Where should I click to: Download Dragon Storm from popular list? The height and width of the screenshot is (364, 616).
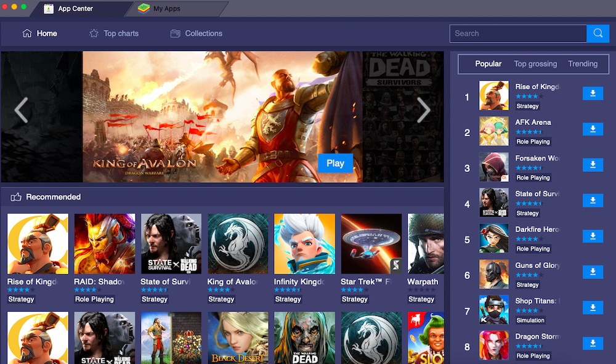(x=593, y=343)
